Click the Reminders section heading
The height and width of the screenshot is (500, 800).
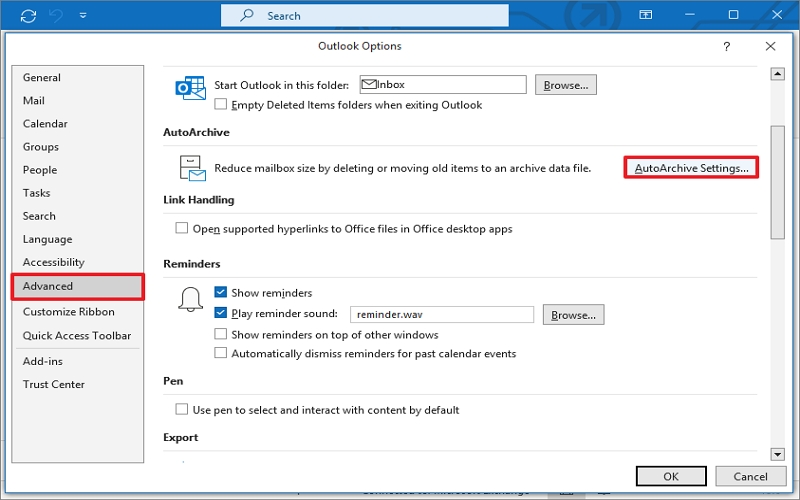click(192, 264)
